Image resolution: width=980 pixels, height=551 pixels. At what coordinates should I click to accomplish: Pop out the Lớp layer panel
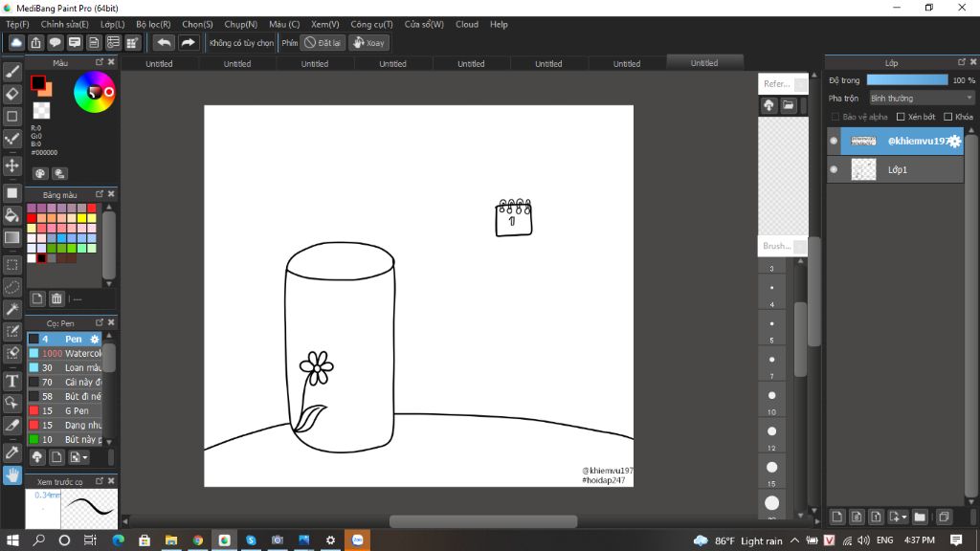coord(961,62)
